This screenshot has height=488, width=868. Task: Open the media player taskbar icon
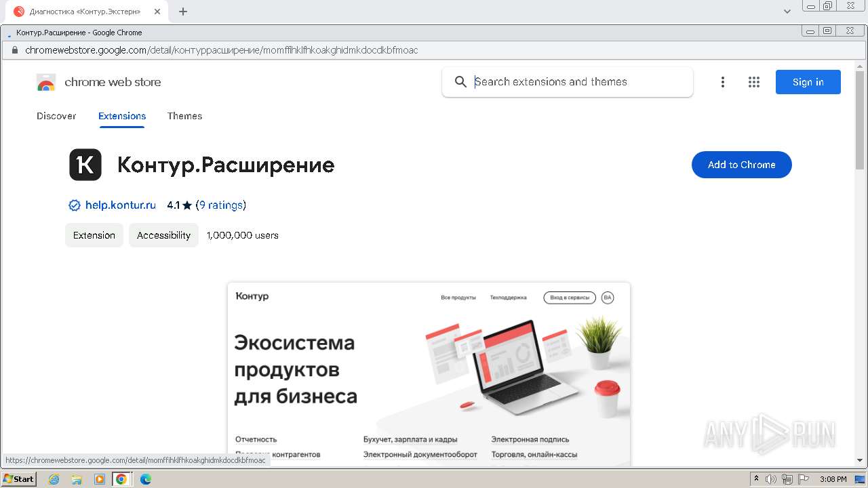pos(100,479)
